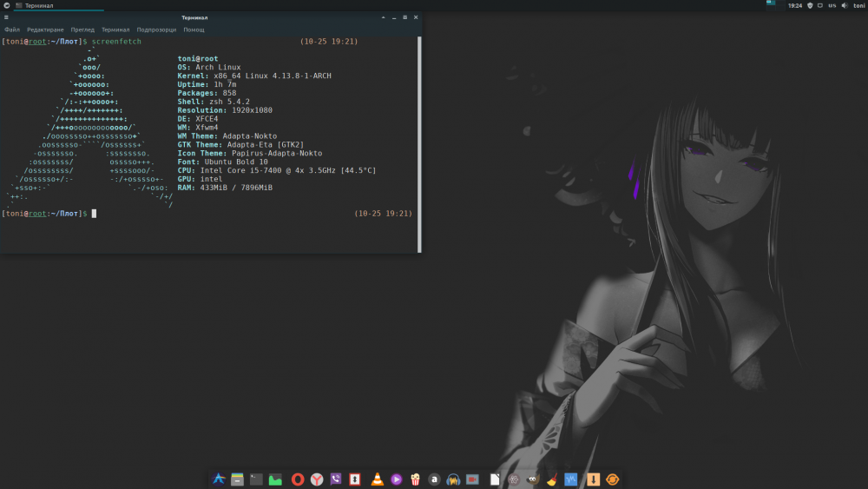Open the Терминал menu in the menu bar
This screenshot has width=868, height=489.
click(115, 30)
